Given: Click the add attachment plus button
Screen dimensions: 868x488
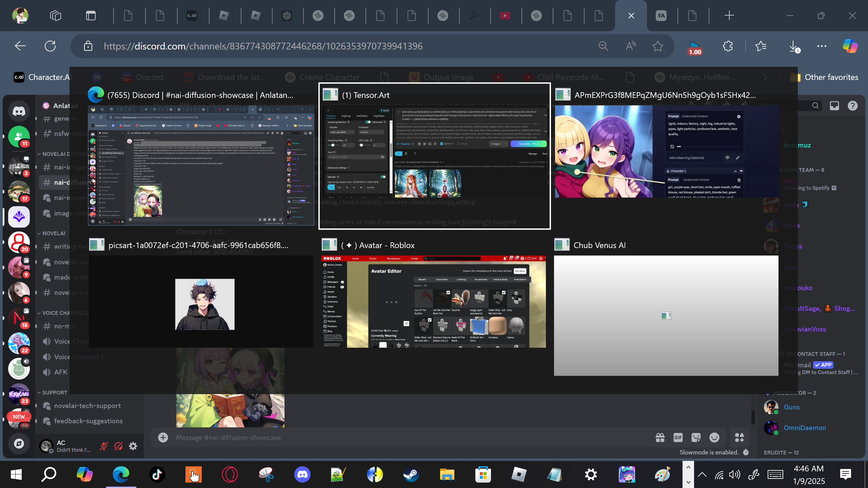Looking at the screenshot, I should pos(163,438).
